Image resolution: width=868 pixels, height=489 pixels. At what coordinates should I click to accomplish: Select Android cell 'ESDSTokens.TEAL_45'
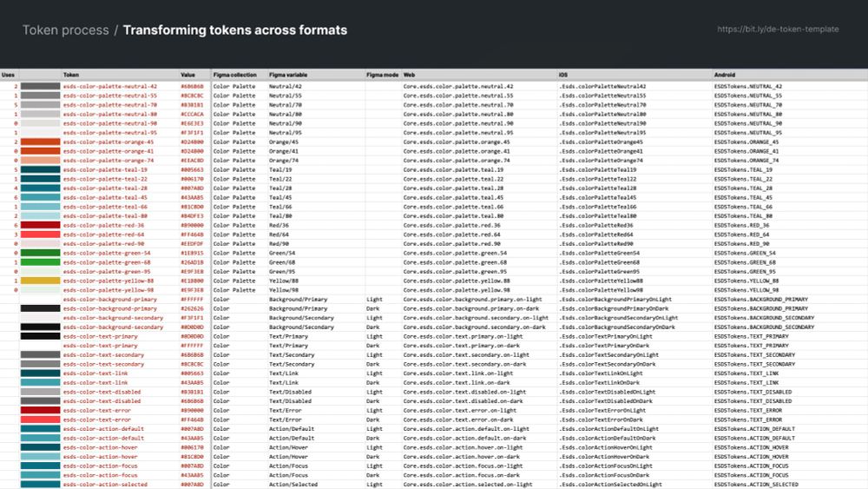pos(744,198)
